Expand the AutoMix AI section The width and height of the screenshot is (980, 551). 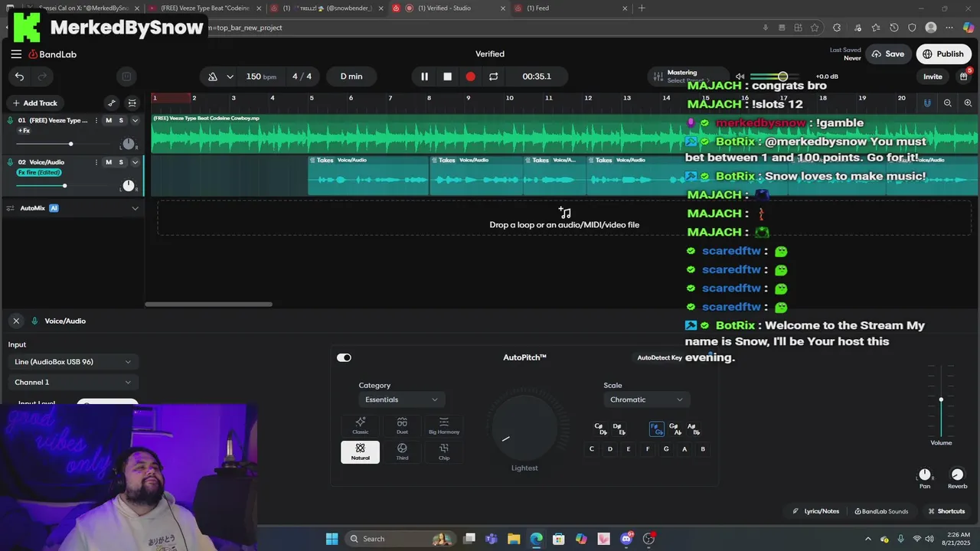tap(136, 208)
